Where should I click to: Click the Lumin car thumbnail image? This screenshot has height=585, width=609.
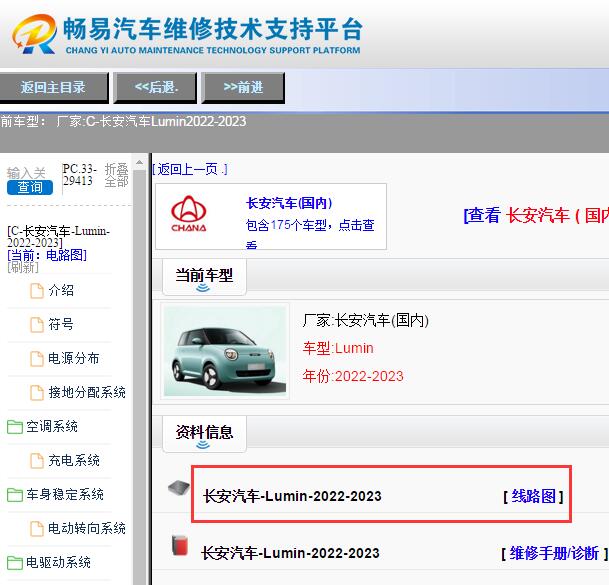tap(225, 351)
